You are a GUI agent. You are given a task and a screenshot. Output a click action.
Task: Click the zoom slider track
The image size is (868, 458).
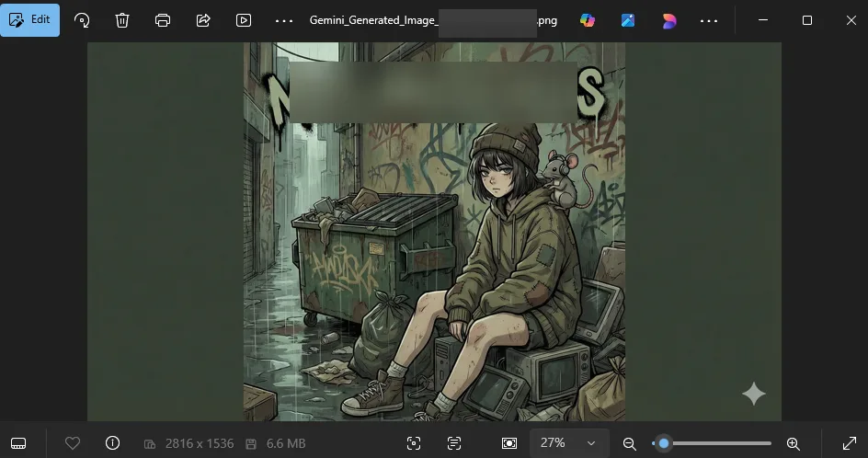717,443
